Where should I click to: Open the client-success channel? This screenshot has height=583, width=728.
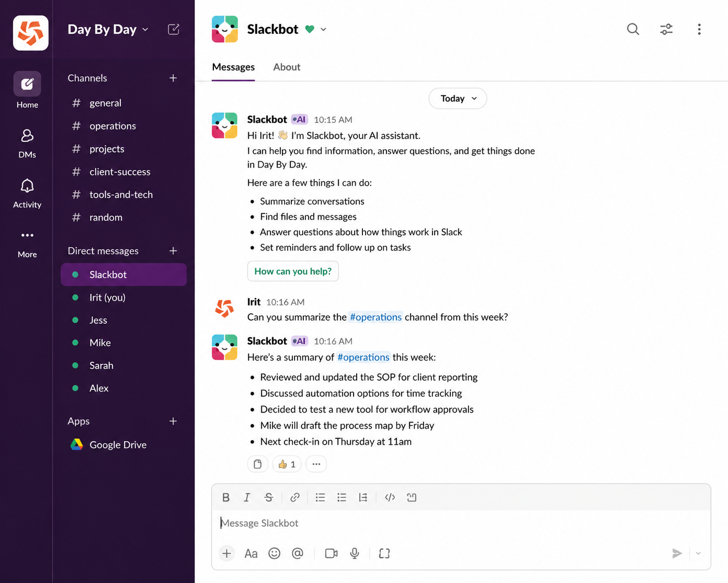point(124,171)
